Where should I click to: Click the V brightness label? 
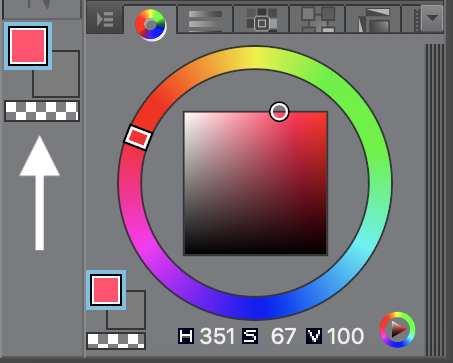pyautogui.click(x=314, y=336)
